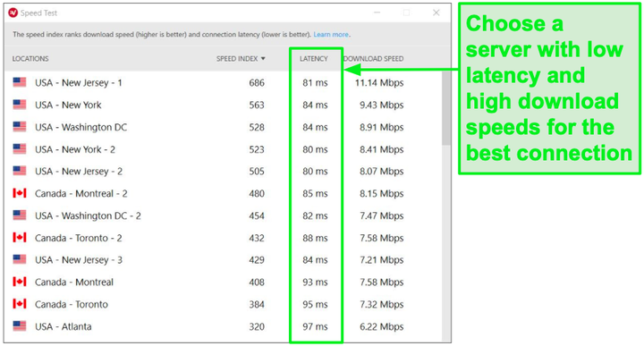644x346 pixels.
Task: Select the USA - New Jersey - 2 server
Action: point(79,172)
